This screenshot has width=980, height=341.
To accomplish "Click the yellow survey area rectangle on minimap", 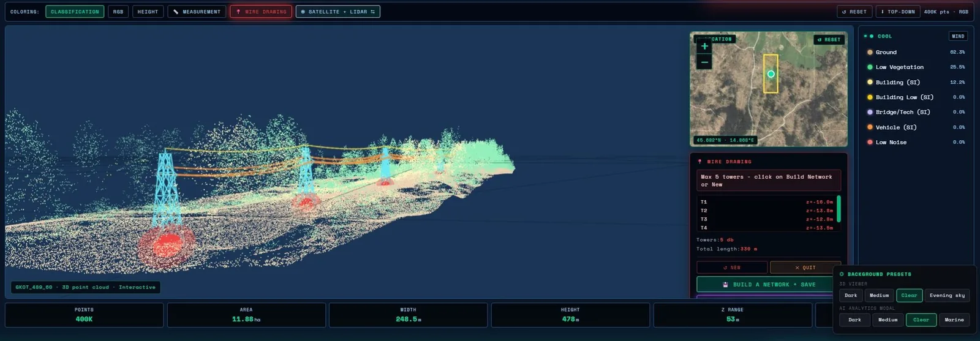I will click(x=771, y=73).
